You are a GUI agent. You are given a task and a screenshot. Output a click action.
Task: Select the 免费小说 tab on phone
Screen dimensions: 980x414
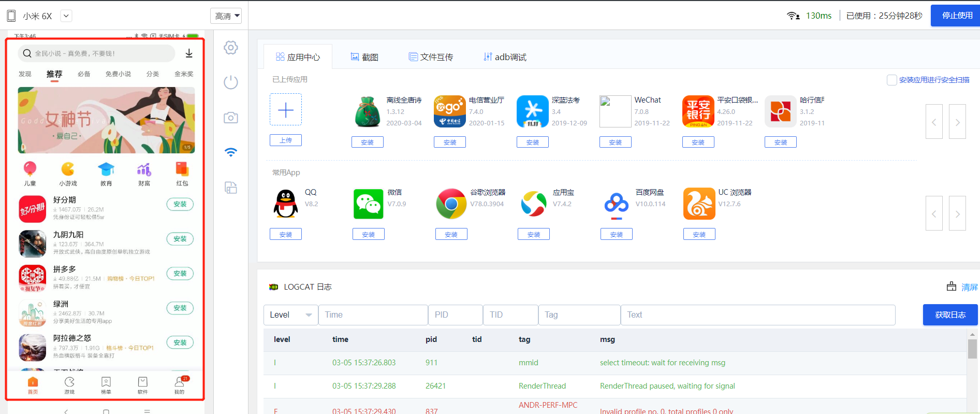tap(118, 74)
